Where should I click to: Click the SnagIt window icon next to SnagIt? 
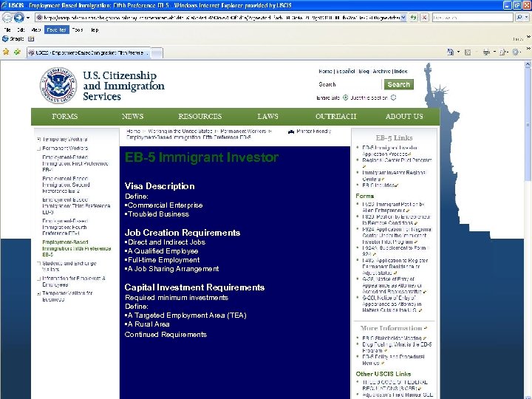31,38
